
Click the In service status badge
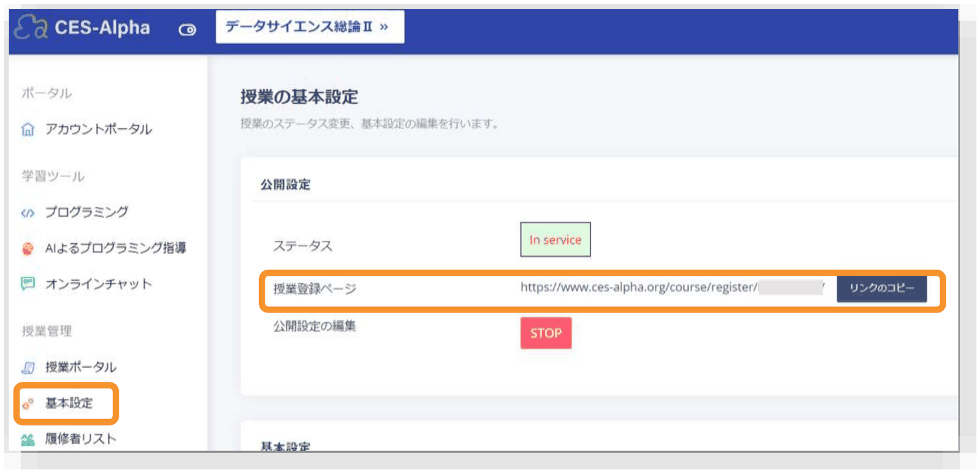tap(556, 240)
